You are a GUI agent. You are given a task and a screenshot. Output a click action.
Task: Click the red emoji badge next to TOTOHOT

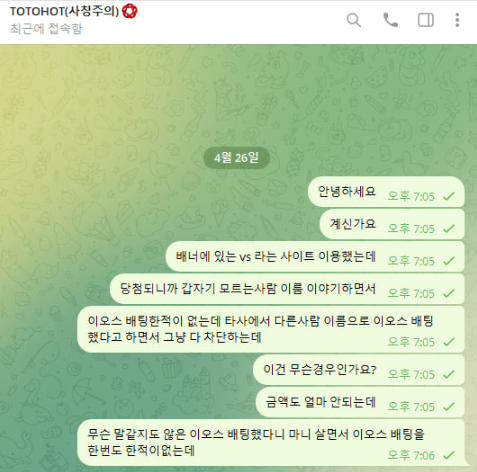pos(130,12)
